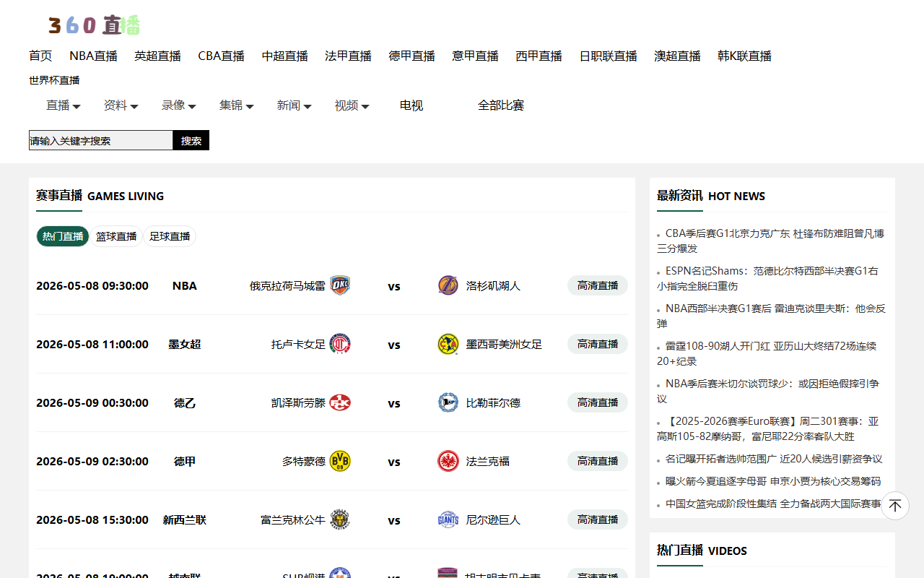The image size is (924, 578).
Task: Open news NBA西部半决赛G1赛后 雷迪克
Action: (x=771, y=316)
